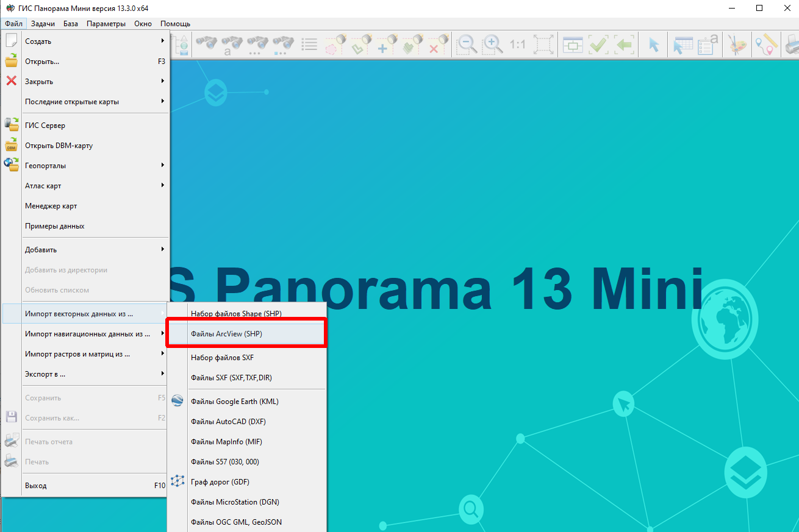799x532 pixels.
Task: Click the first binoculars search icon
Action: coord(206,44)
